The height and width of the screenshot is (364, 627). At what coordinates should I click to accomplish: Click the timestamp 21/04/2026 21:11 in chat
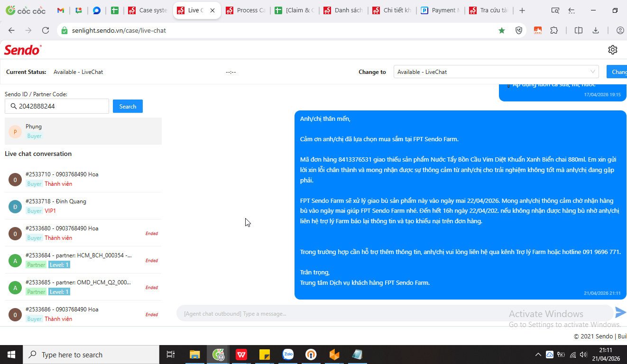click(x=602, y=293)
